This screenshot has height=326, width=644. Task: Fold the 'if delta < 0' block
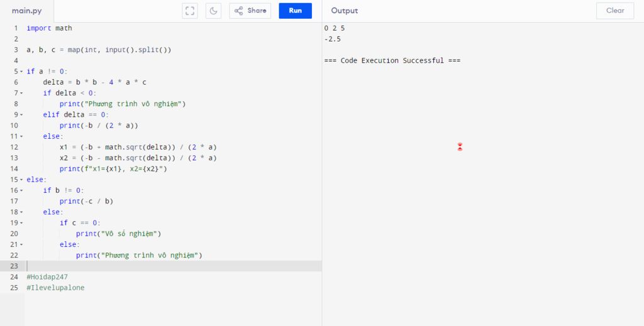(21, 93)
